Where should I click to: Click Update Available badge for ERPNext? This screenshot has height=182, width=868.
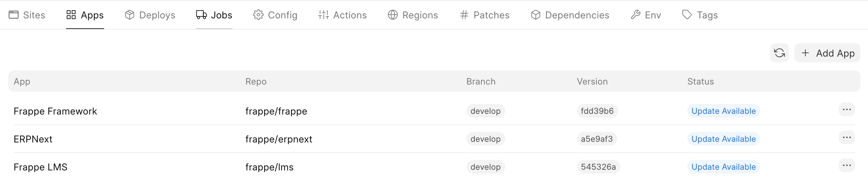pyautogui.click(x=723, y=139)
